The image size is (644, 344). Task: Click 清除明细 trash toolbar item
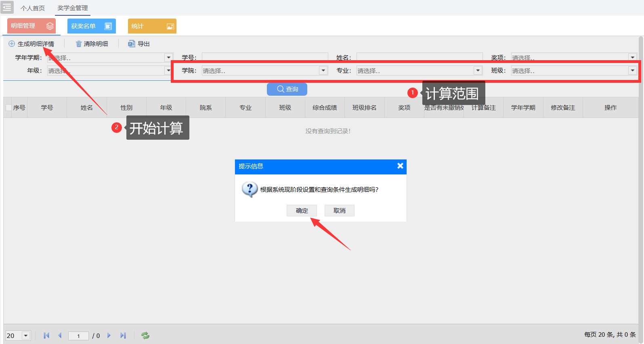pos(92,44)
